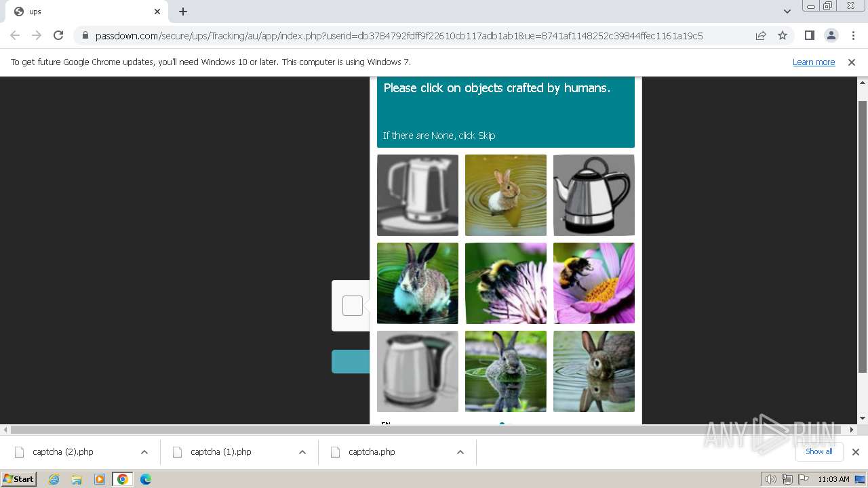Open the taskbar clock showing 11:03 AM
The width and height of the screenshot is (868, 488).
tap(833, 479)
